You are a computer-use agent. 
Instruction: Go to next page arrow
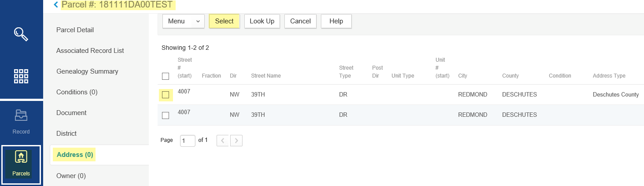[x=236, y=141]
